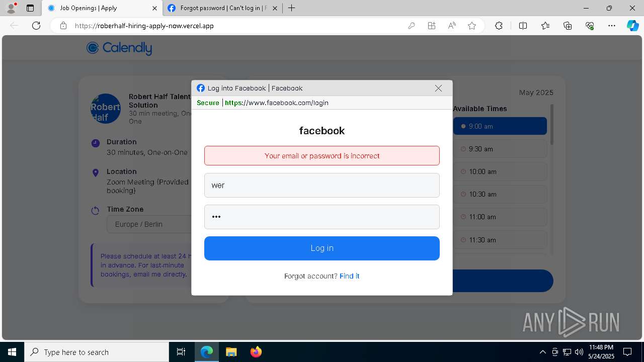The image size is (644, 362).
Task: Click the apps grid icon in address bar
Action: [432, 26]
